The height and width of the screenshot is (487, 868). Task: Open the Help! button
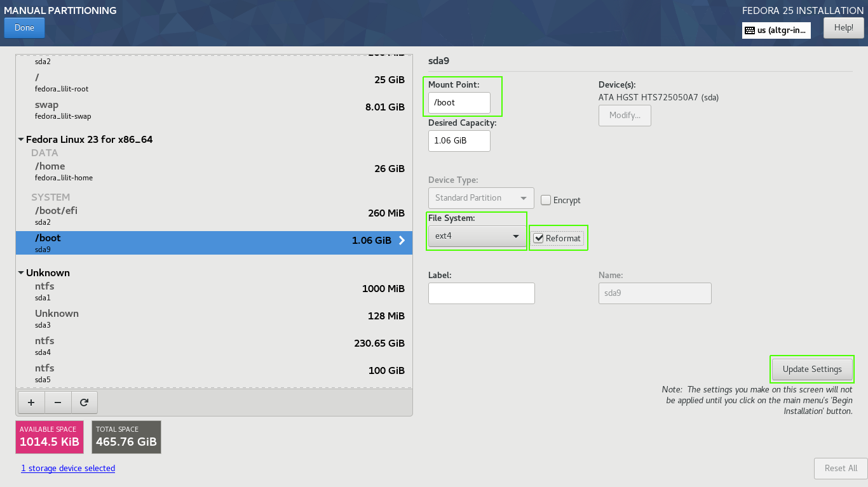(843, 28)
